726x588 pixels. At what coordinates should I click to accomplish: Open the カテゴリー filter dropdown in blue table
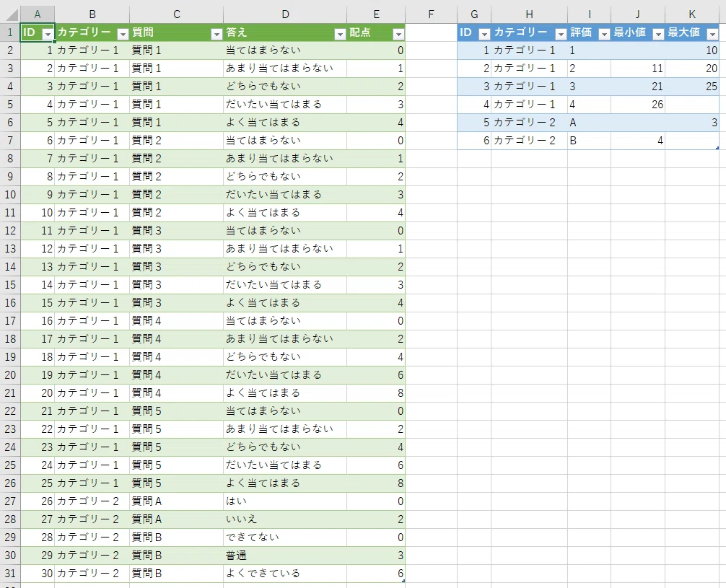(561, 34)
